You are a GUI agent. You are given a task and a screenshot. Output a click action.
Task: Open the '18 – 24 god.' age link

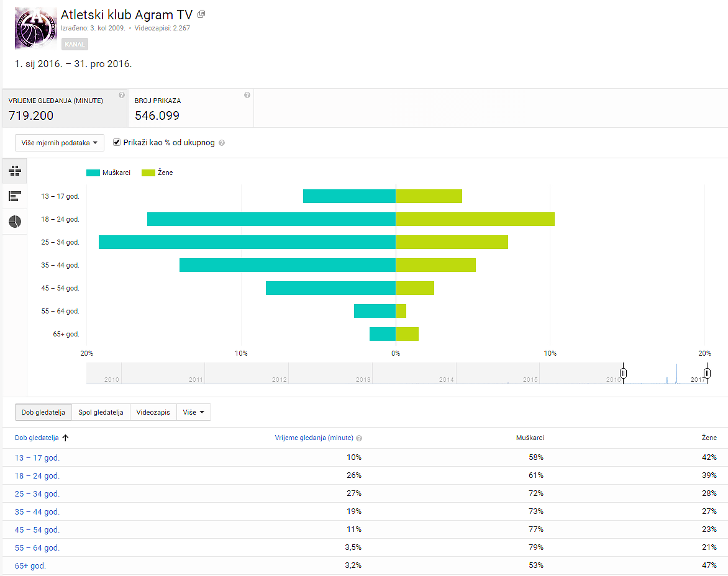37,476
